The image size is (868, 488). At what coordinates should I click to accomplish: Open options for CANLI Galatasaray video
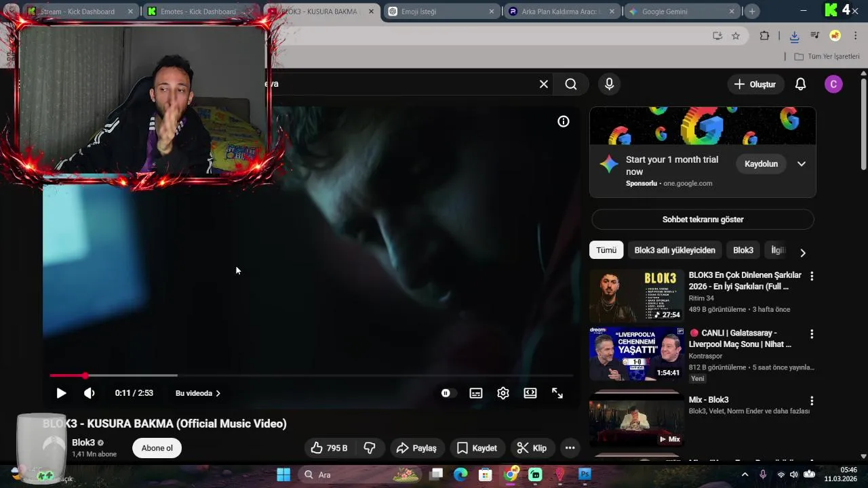point(812,334)
